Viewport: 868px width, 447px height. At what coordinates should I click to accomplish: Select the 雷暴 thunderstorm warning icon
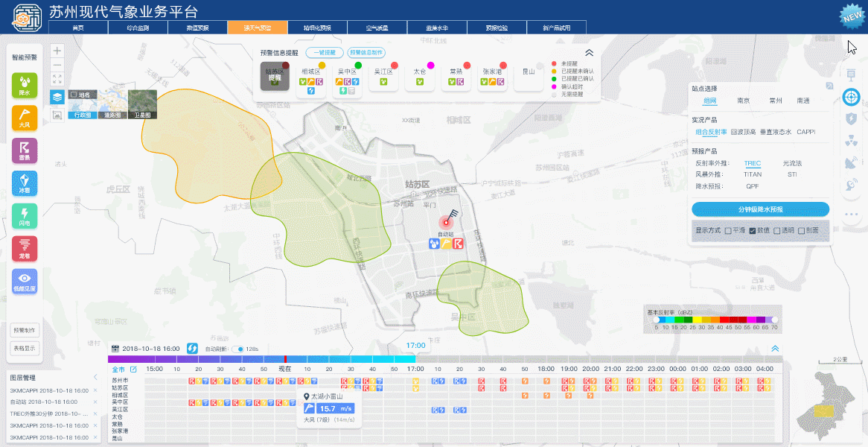25,150
